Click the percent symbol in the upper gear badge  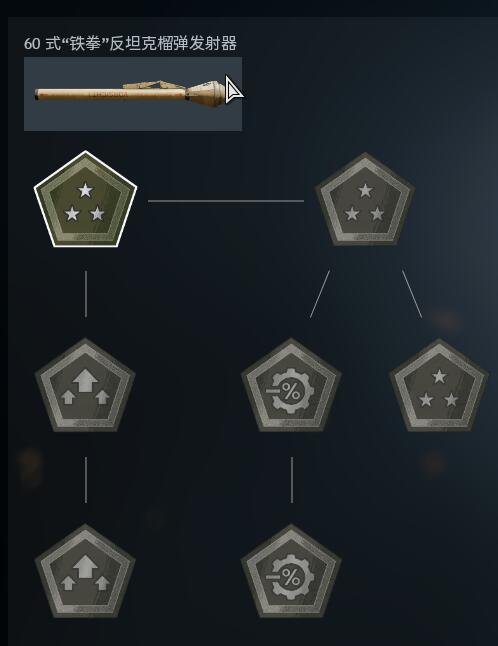291,391
